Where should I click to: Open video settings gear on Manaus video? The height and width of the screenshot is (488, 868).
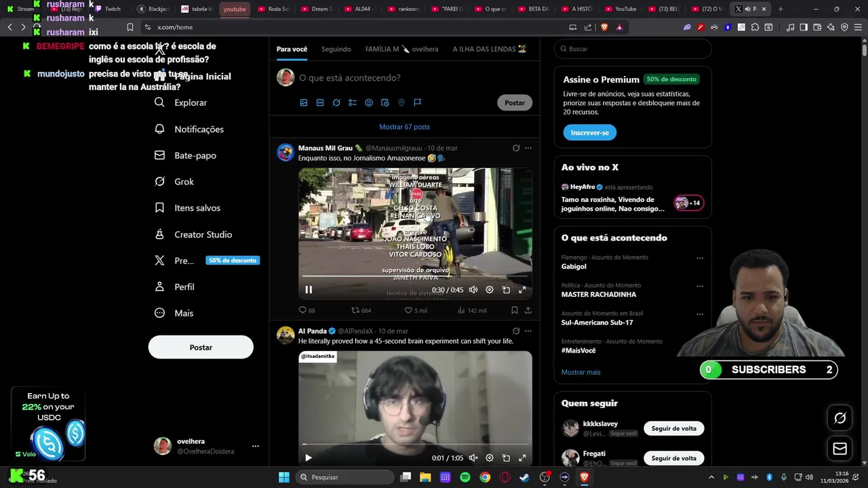[x=490, y=289]
